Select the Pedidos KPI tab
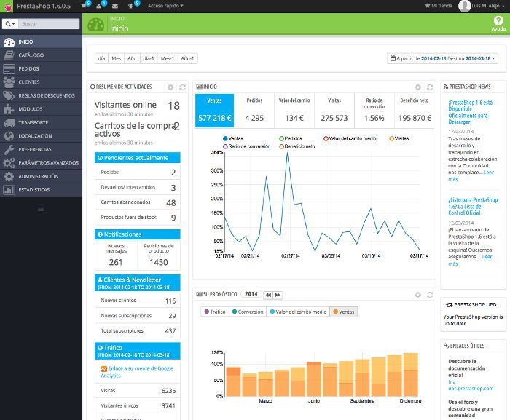The image size is (510, 420). [x=254, y=111]
